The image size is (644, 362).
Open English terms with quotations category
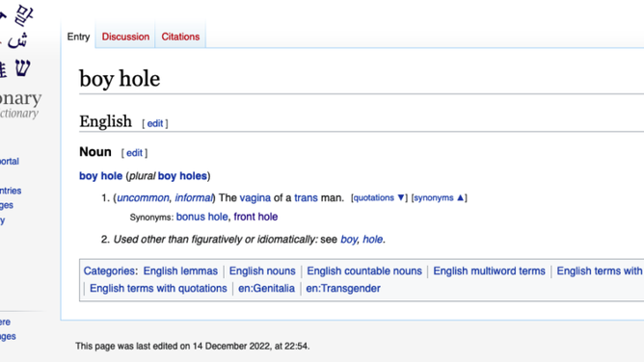point(158,288)
